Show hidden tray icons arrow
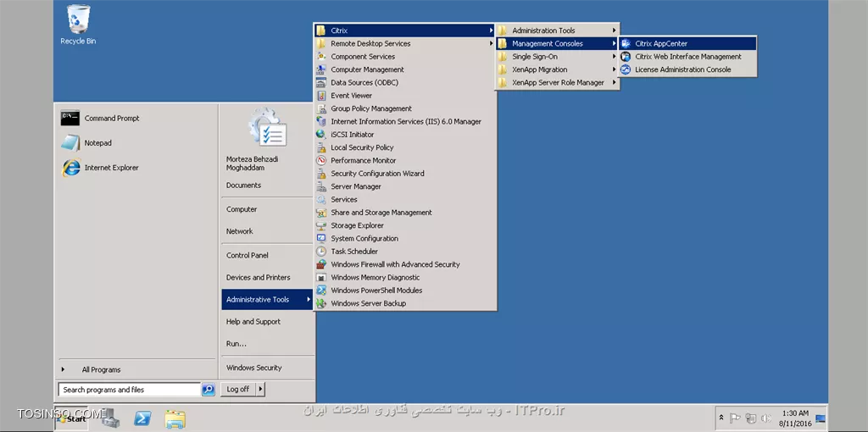 tap(721, 418)
